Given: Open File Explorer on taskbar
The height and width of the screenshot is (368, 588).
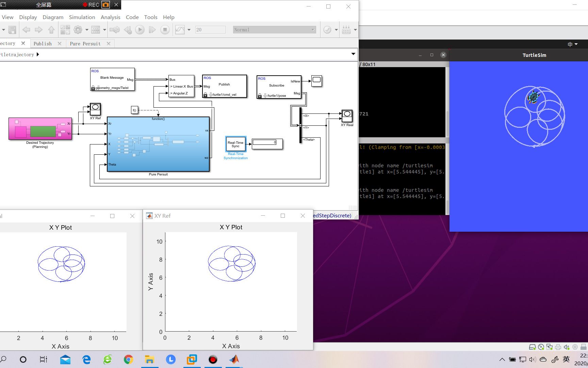Looking at the screenshot, I should tap(149, 359).
